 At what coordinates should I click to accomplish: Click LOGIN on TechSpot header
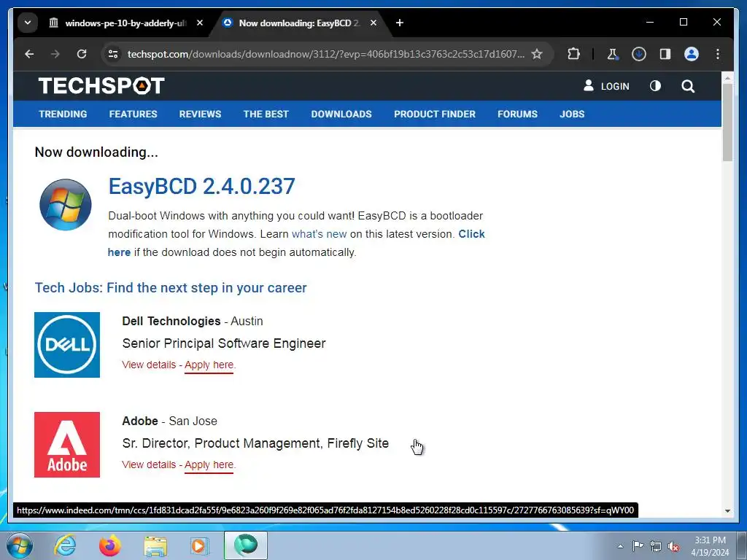tap(606, 86)
